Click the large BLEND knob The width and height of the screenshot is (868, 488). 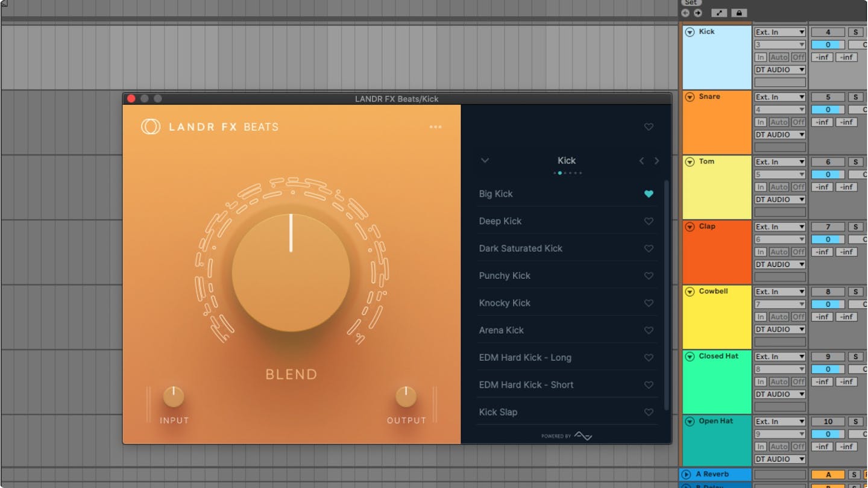pos(291,272)
